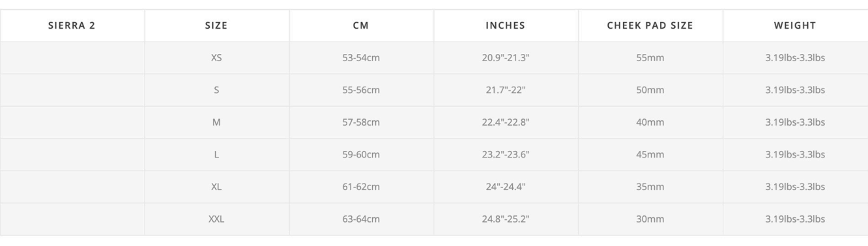The image size is (868, 246).
Task: Click the CHEEK PAD SIZE header
Action: pyautogui.click(x=650, y=25)
